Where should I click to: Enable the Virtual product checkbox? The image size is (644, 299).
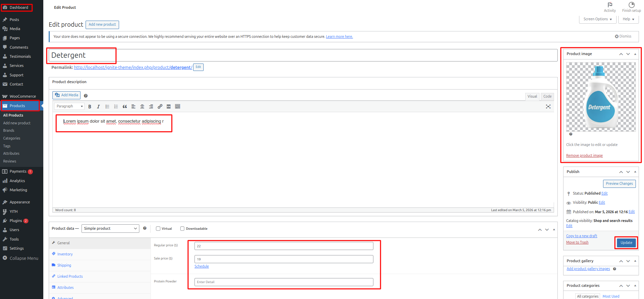click(158, 229)
